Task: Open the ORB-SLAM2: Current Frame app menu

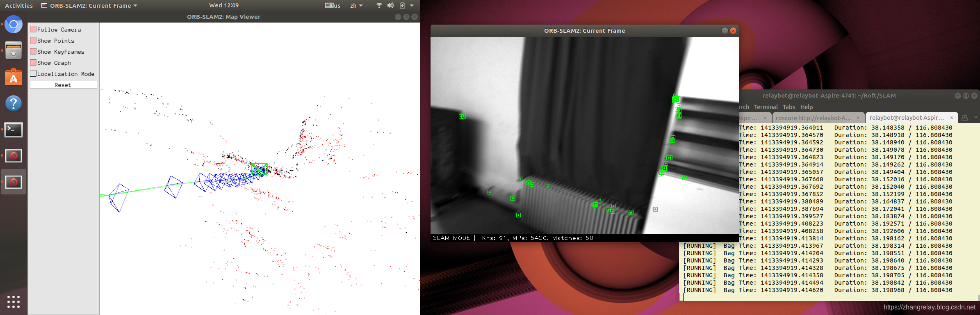Action: [x=89, y=6]
